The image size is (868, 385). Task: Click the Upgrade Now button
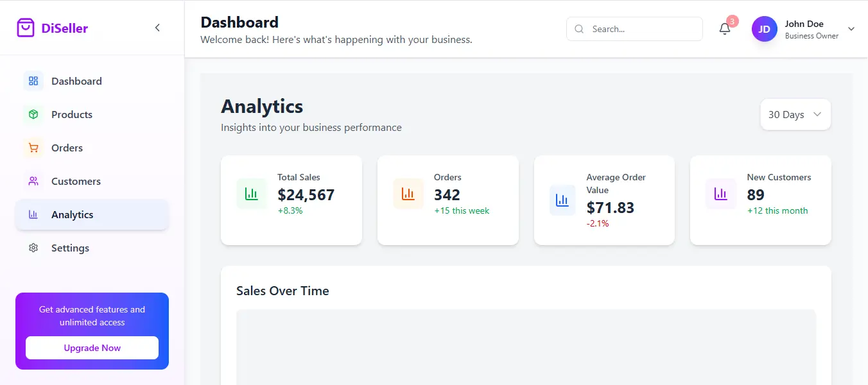(92, 348)
